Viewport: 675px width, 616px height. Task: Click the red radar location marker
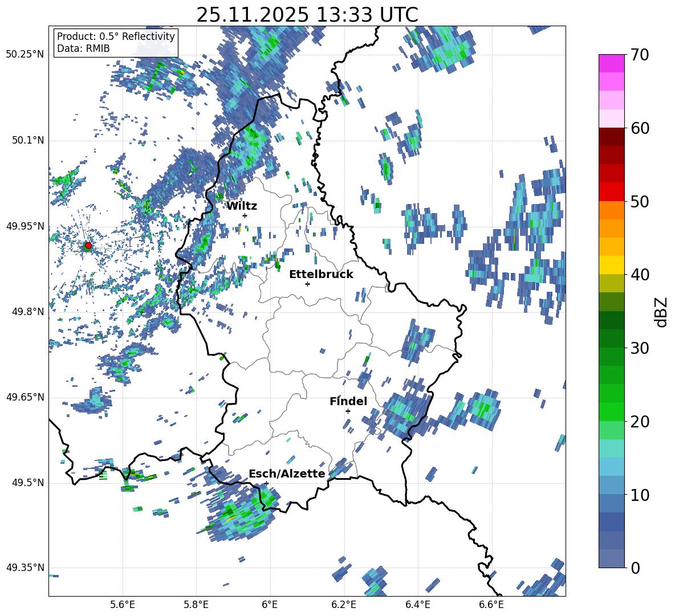coord(88,246)
